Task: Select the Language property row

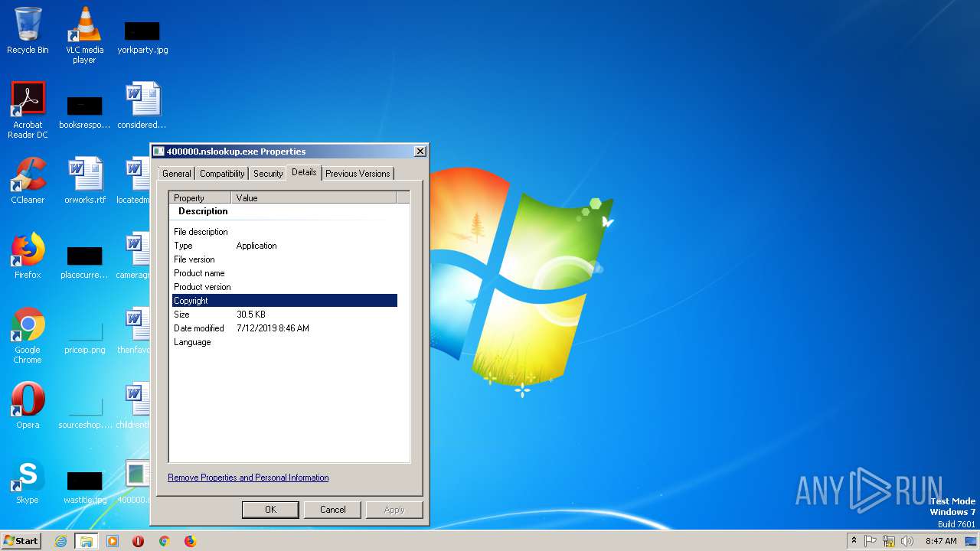Action: pos(285,342)
